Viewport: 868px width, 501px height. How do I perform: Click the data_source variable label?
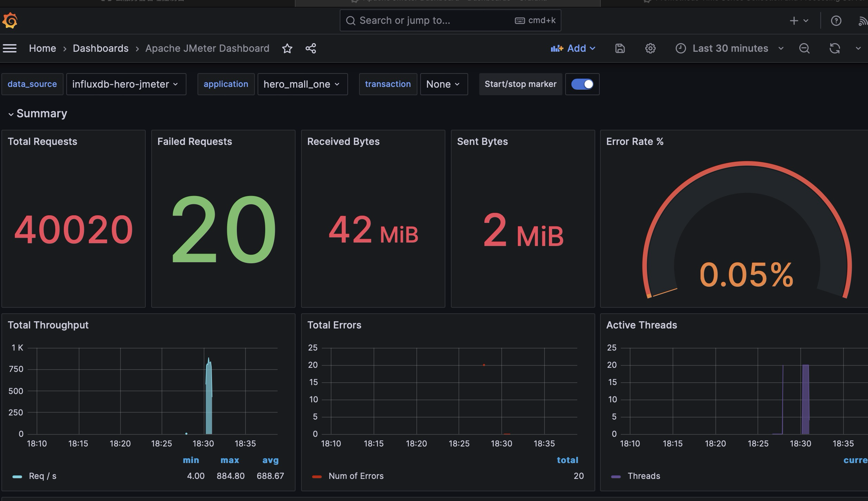point(32,84)
